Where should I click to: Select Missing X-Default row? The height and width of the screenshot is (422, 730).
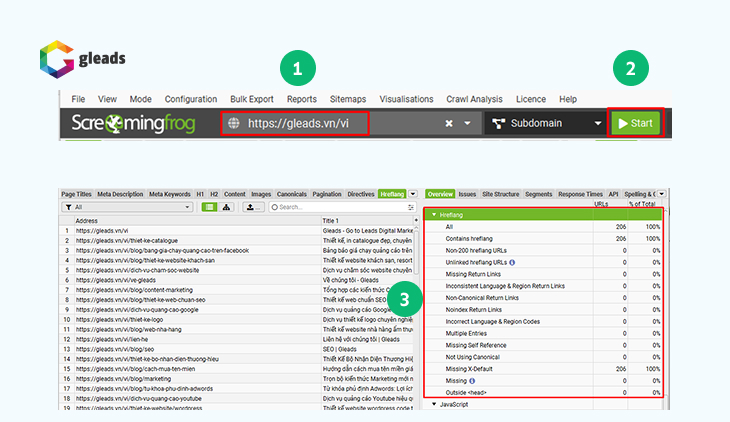click(543, 369)
